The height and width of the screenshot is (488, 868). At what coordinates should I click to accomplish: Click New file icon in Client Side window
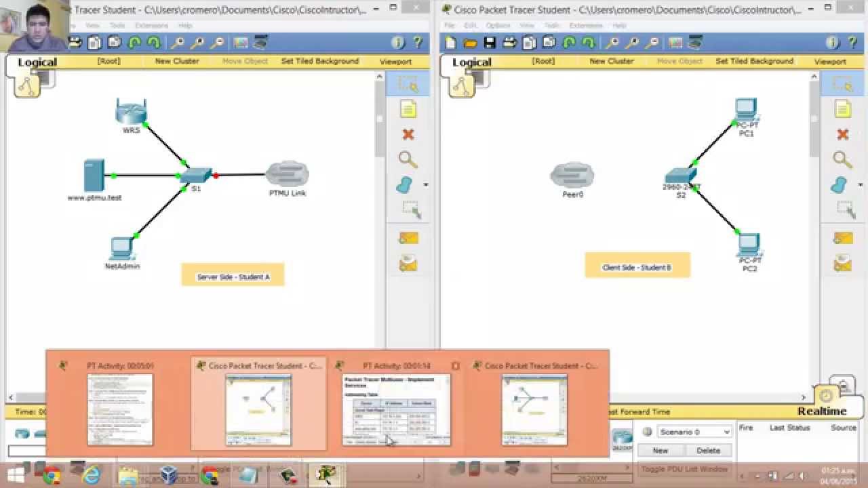pyautogui.click(x=451, y=43)
